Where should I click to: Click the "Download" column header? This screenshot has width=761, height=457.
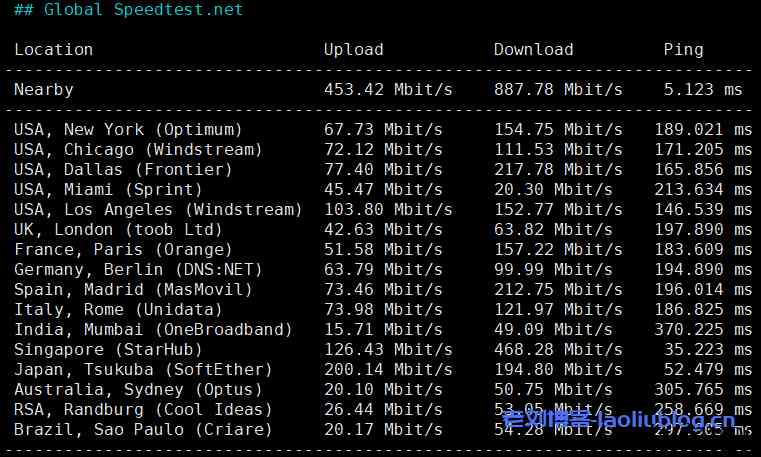533,49
